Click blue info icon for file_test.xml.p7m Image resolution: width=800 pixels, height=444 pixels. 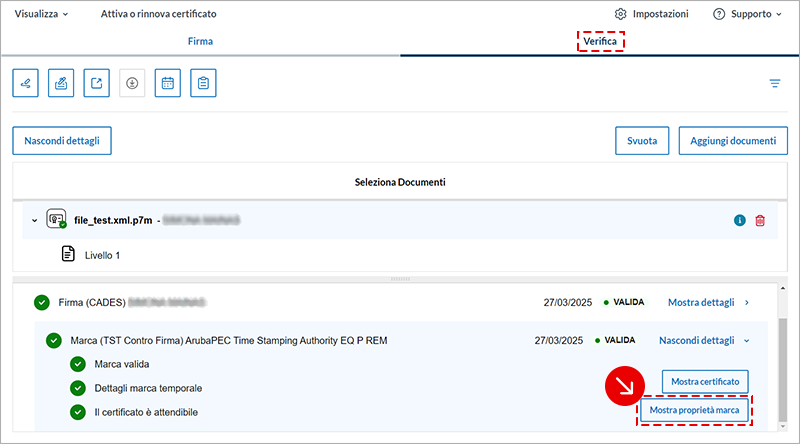(x=740, y=221)
